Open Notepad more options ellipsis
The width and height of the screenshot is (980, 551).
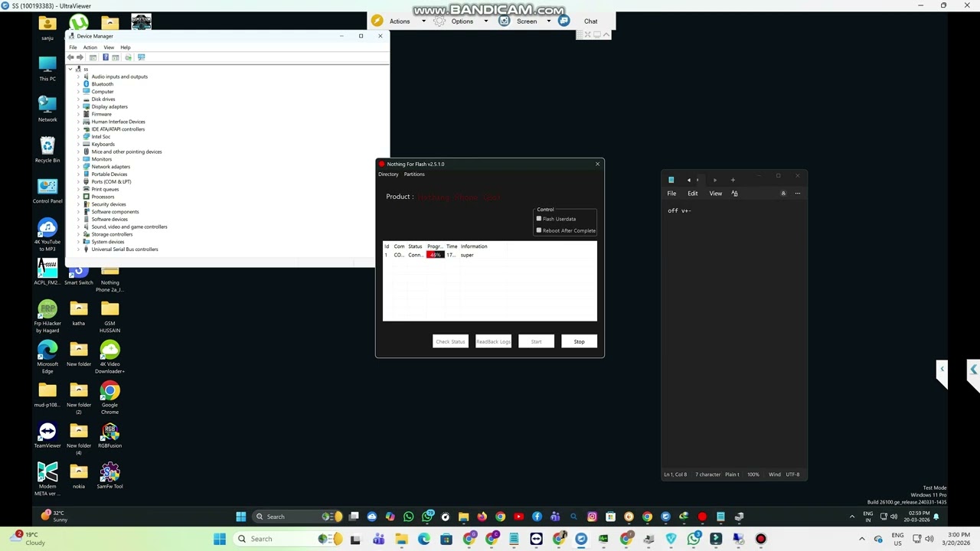pos(797,194)
